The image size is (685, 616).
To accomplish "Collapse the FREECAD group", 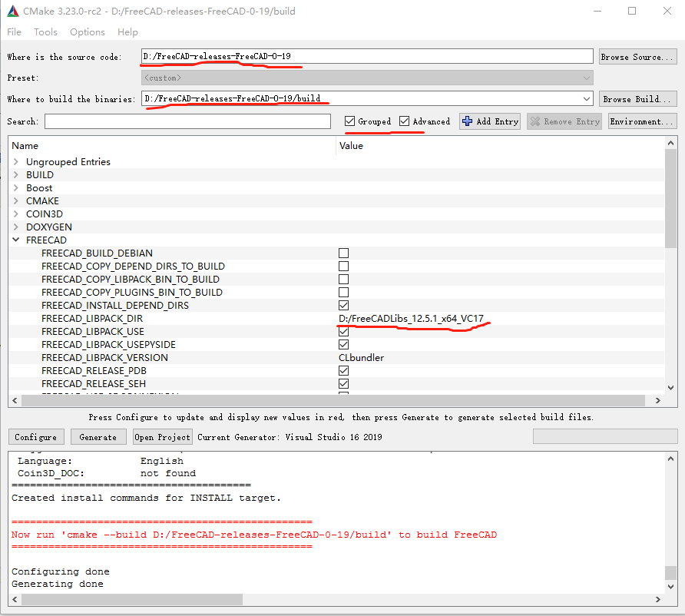I will 16,240.
